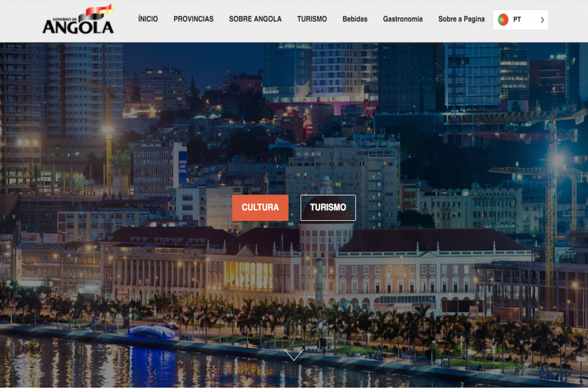Open the PROVINCIAS menu item
Viewport: 588px width, 392px height.
pyautogui.click(x=194, y=19)
